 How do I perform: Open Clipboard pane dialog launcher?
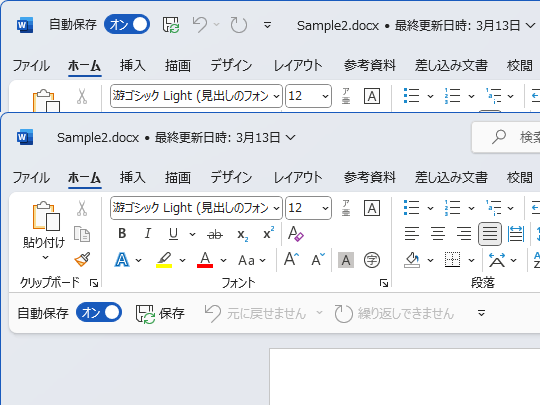94,283
